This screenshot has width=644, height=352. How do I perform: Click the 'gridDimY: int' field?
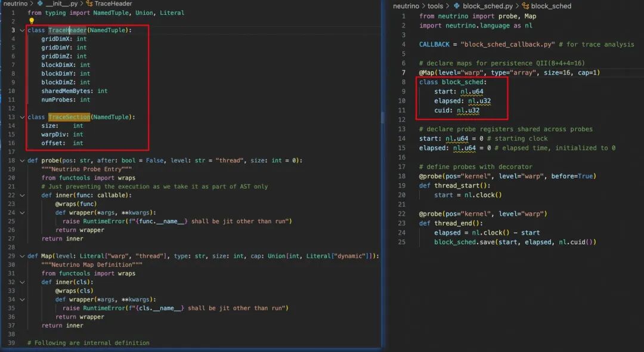point(64,48)
